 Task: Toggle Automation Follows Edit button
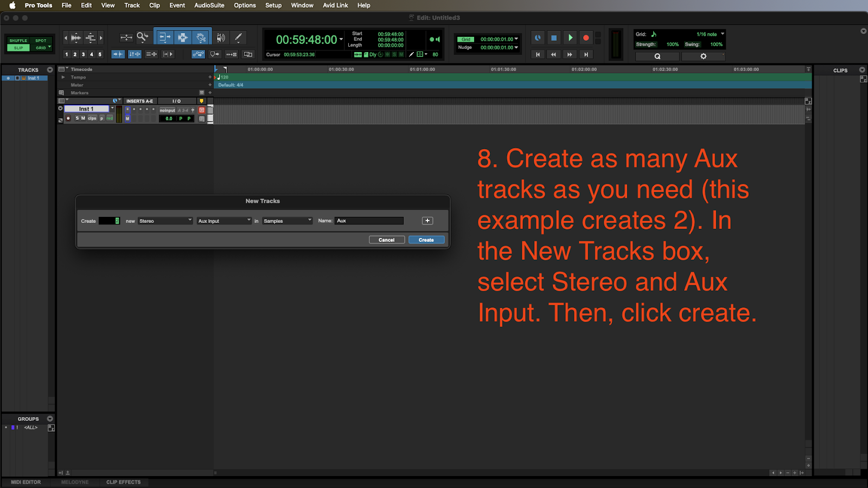(x=199, y=54)
